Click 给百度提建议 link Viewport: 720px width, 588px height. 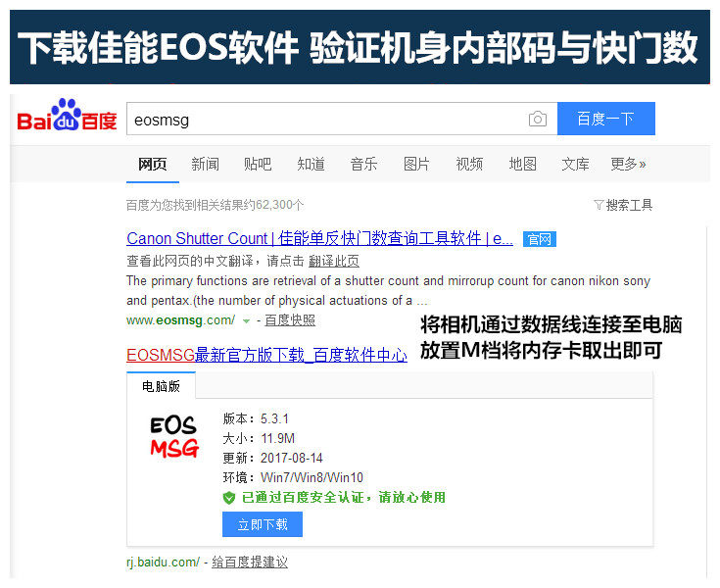point(250,562)
